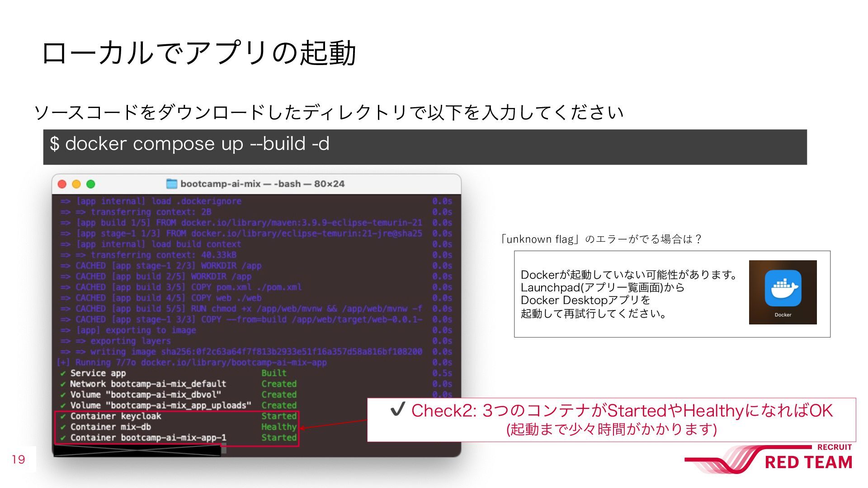Viewport: 868px width, 488px height.
Task: Click 'Started' status of bootcamp-ai-mix-app-1
Action: pos(279,438)
